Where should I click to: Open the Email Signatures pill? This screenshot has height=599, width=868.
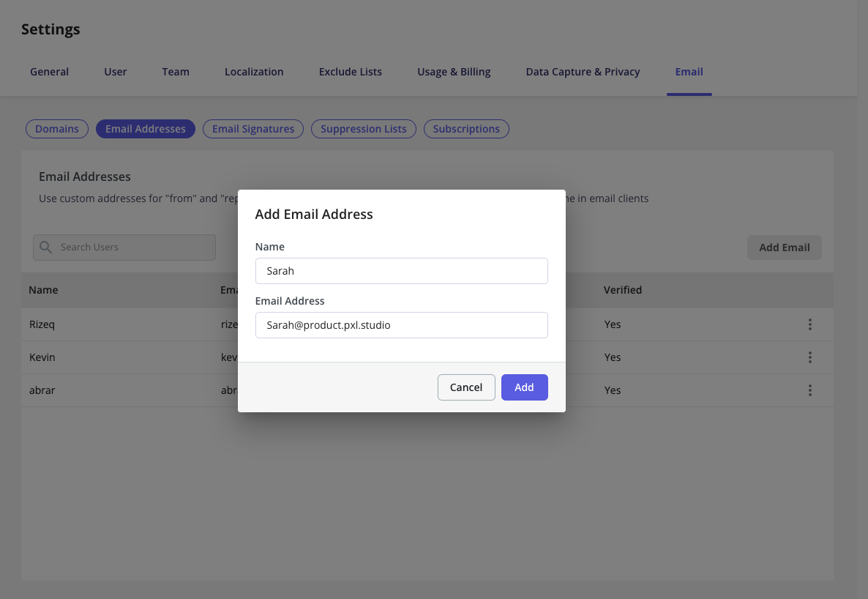[x=253, y=129]
